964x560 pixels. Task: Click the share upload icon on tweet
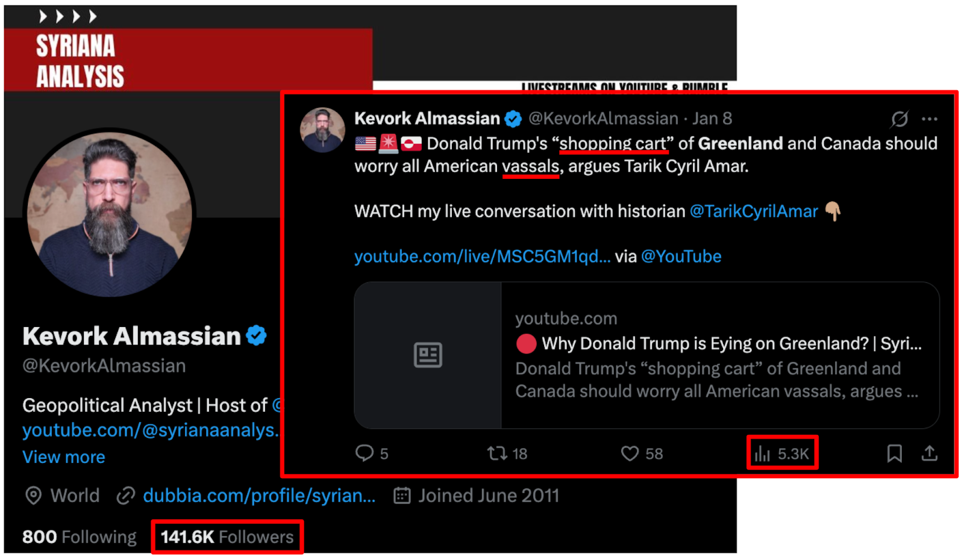click(929, 453)
